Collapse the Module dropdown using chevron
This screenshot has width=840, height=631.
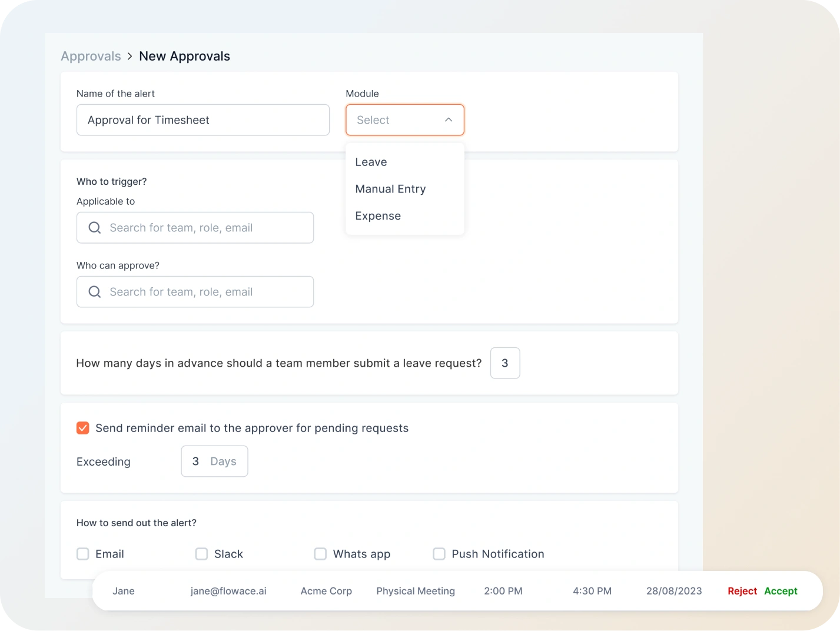(449, 120)
